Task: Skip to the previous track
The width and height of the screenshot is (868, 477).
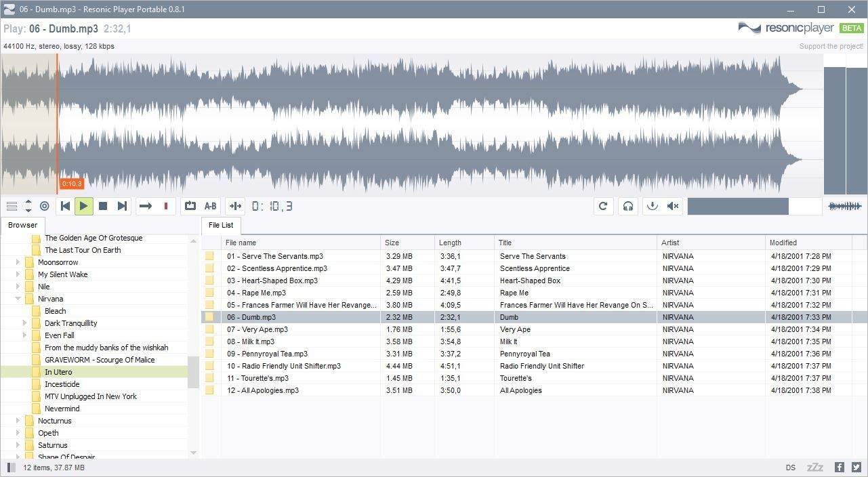Action: (x=65, y=206)
